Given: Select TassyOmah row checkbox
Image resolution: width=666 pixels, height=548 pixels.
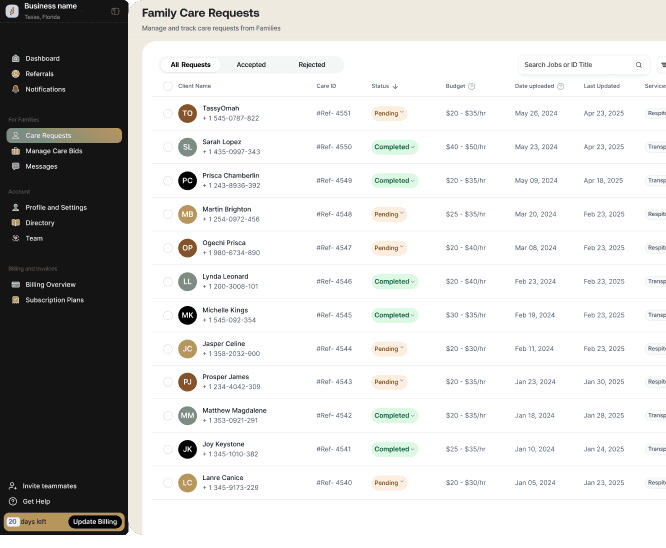Looking at the screenshot, I should [x=168, y=113].
